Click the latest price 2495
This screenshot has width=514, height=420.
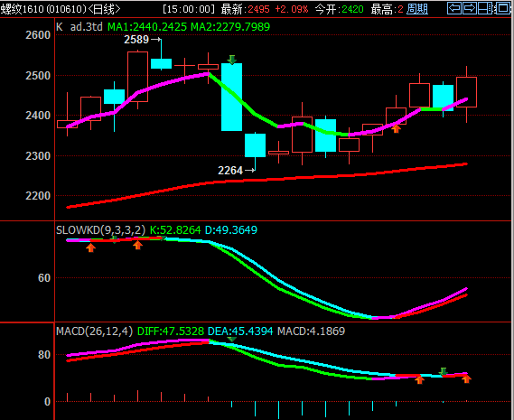[x=258, y=9]
